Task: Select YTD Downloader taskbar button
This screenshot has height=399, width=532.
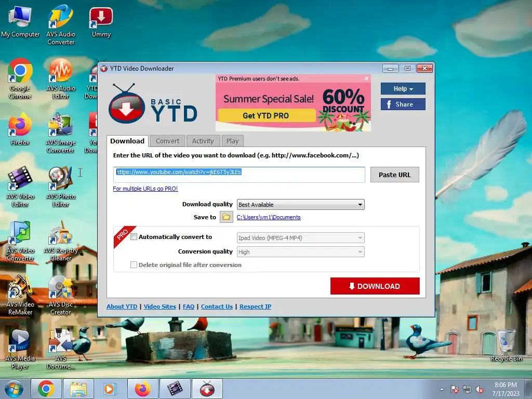Action: pos(207,389)
